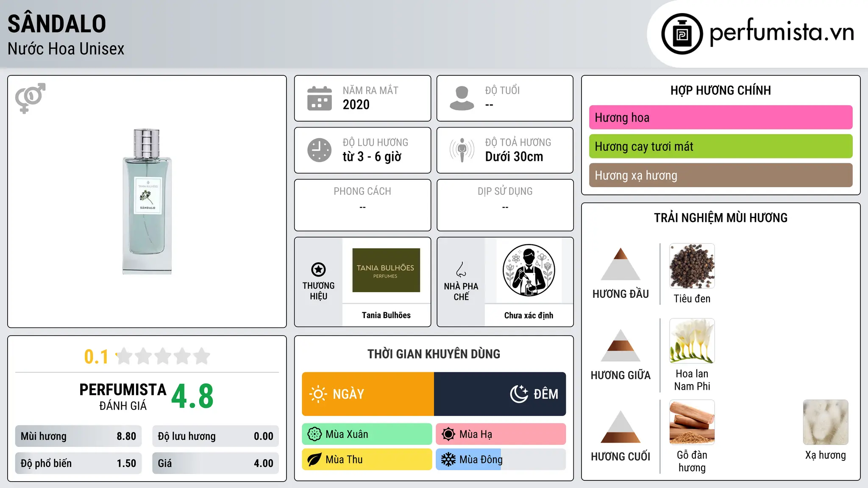868x488 pixels.
Task: Select the Tiêu đen note image
Action: tap(692, 266)
